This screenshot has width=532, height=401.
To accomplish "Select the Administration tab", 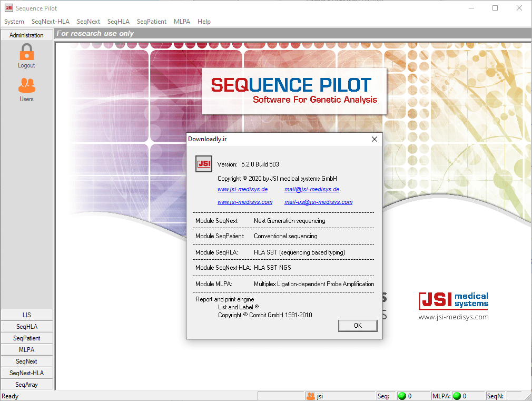I will tap(26, 35).
